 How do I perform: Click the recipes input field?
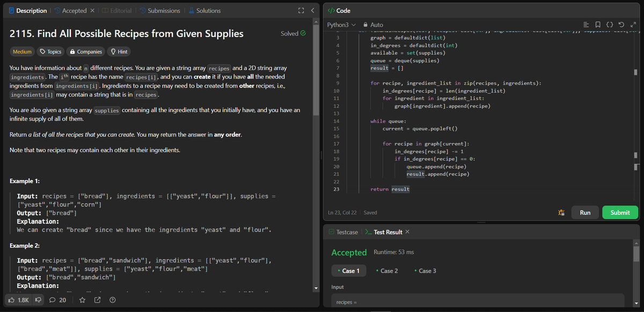pos(478,301)
